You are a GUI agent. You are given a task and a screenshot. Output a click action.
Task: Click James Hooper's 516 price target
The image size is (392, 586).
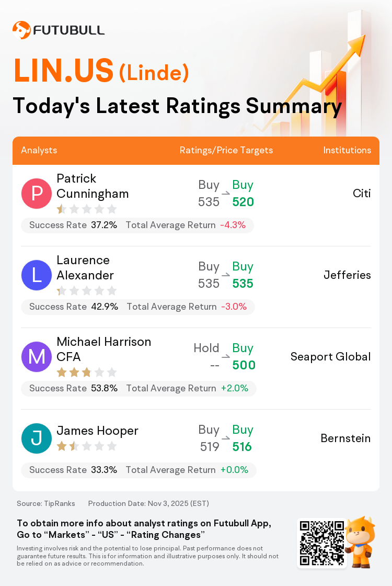[243, 447]
